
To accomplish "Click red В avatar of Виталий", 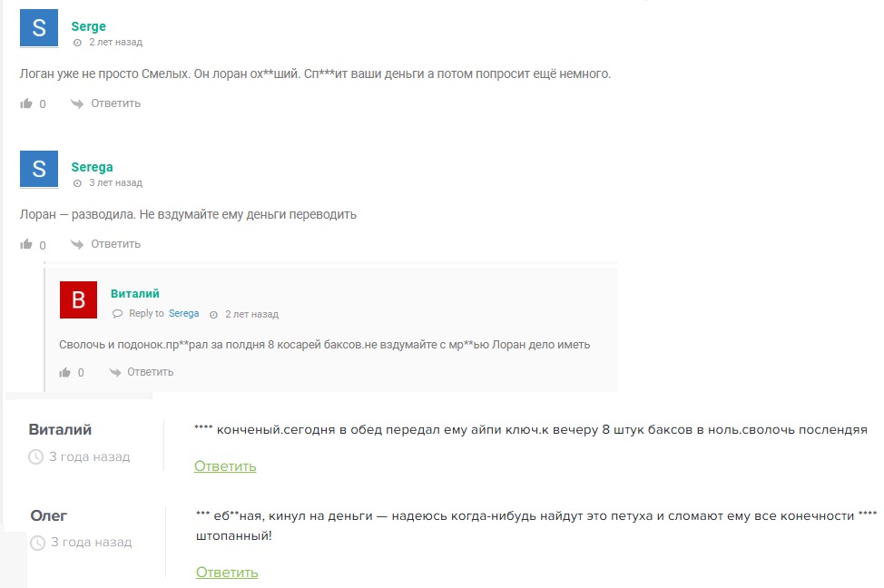I will [x=78, y=300].
